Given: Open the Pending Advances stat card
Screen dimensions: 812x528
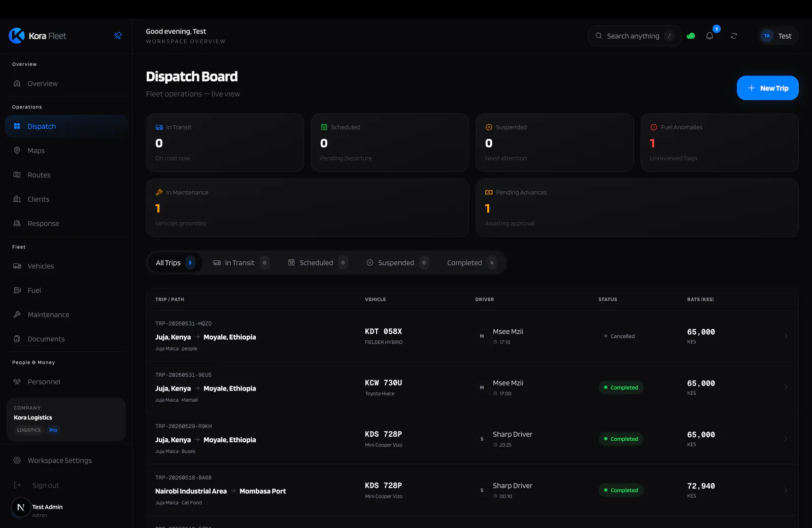Looking at the screenshot, I should click(x=637, y=207).
